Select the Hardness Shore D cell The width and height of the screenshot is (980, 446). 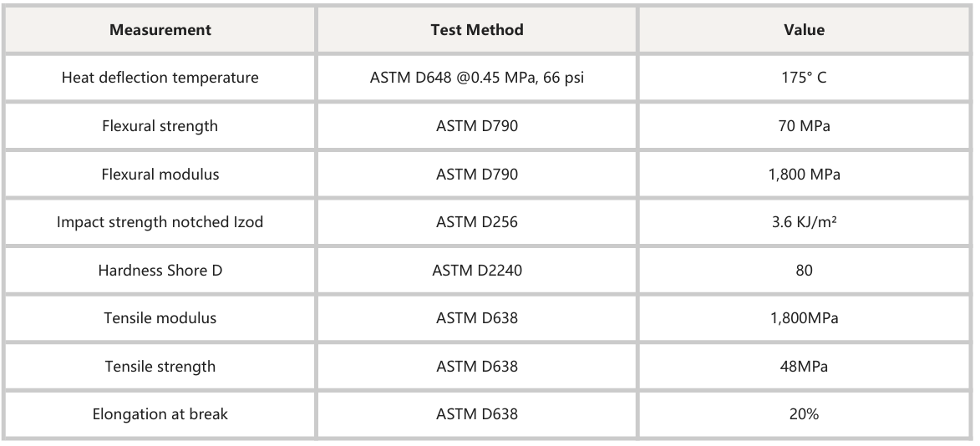click(160, 270)
